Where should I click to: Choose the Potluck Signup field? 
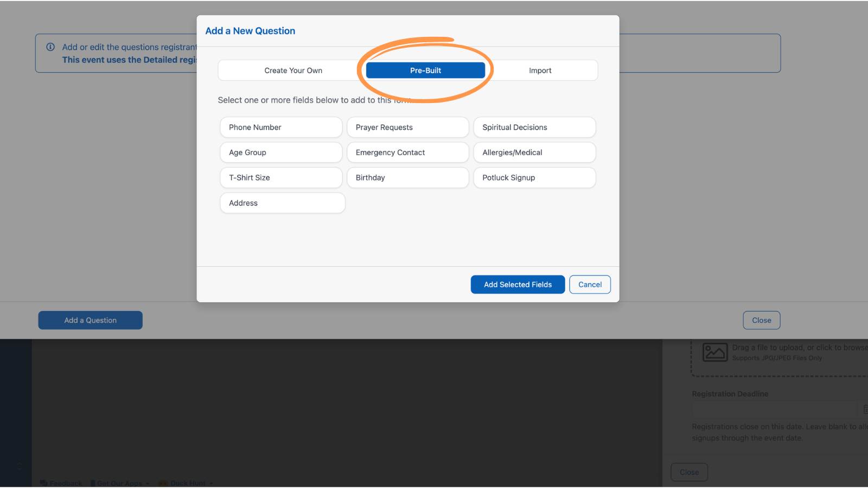click(x=534, y=177)
